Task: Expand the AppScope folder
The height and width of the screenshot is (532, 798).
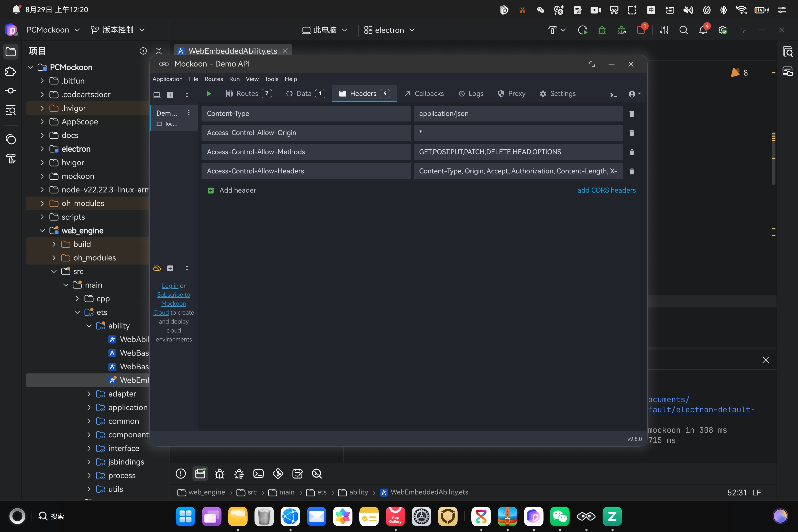Action: tap(42, 122)
